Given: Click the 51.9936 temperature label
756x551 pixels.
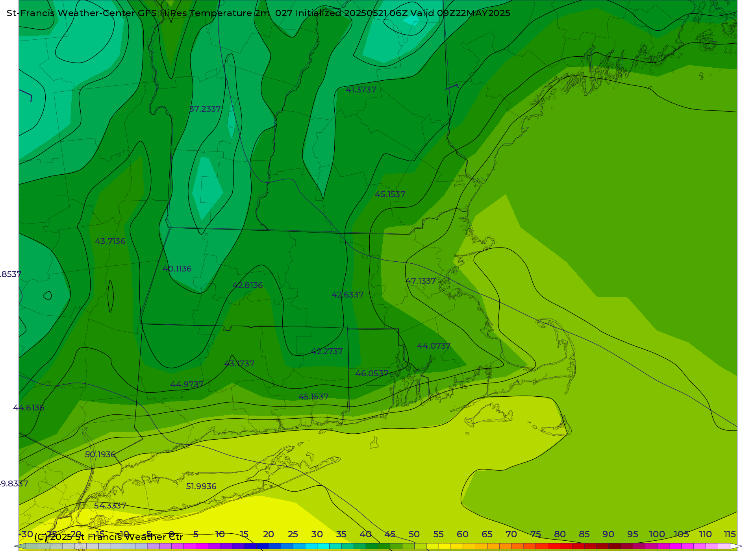Looking at the screenshot, I should pyautogui.click(x=201, y=486).
